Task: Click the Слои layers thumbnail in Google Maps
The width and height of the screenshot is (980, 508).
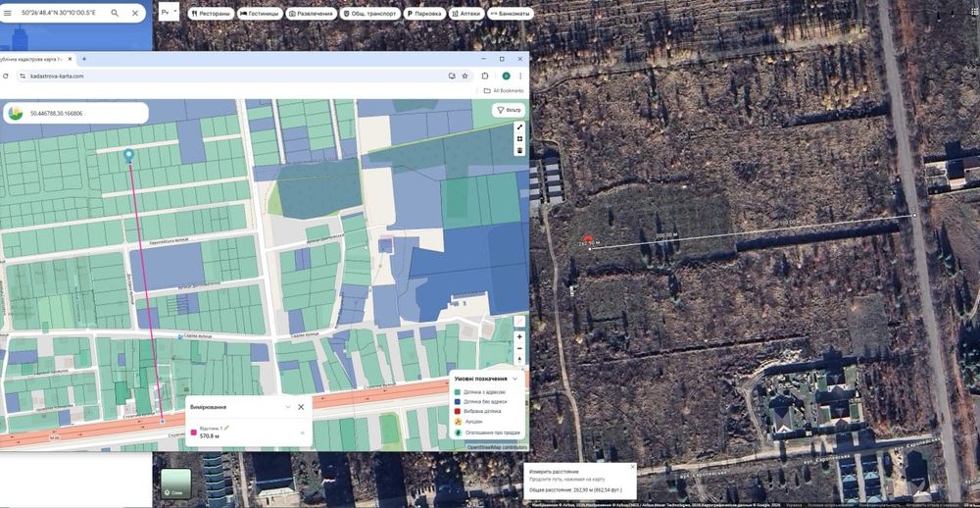Action: (176, 483)
